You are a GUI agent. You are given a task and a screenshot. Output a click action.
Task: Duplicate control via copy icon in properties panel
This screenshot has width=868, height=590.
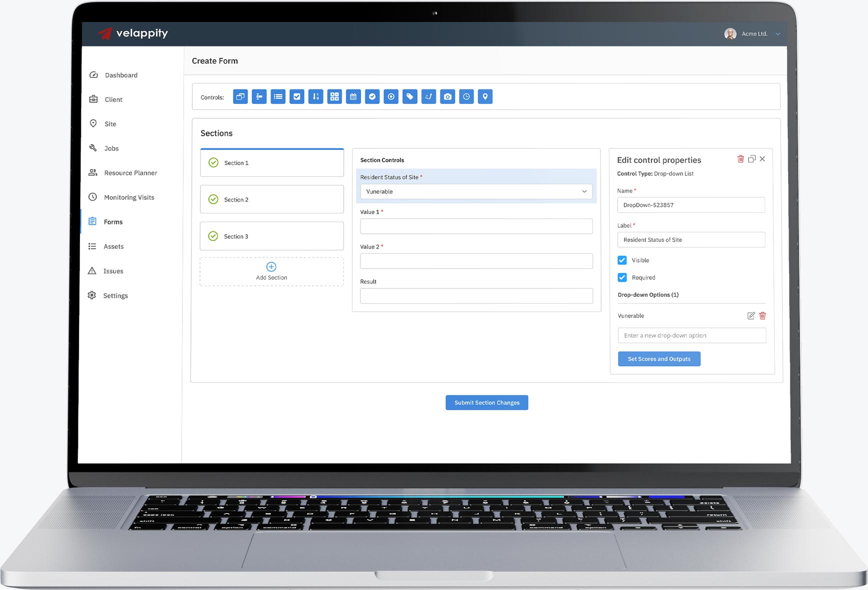point(751,159)
